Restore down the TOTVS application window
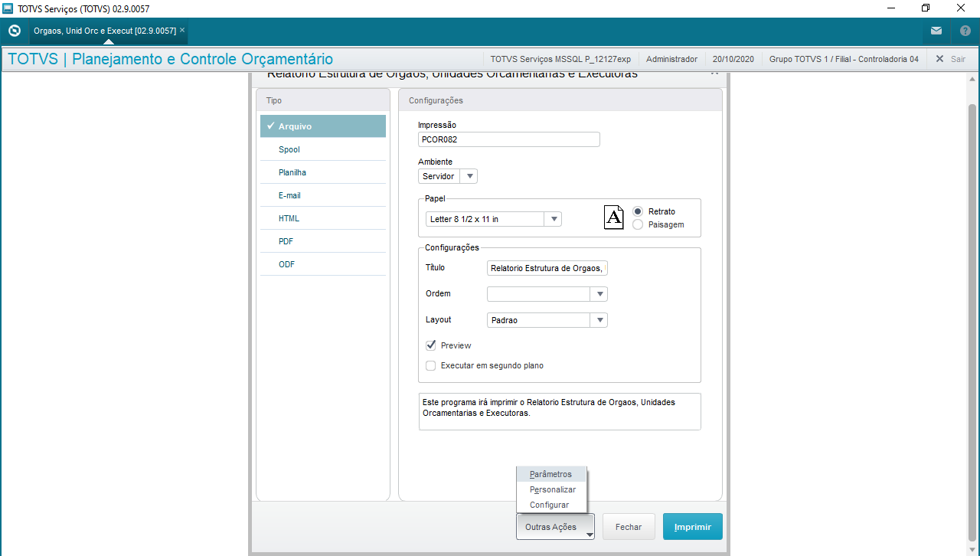 click(926, 8)
